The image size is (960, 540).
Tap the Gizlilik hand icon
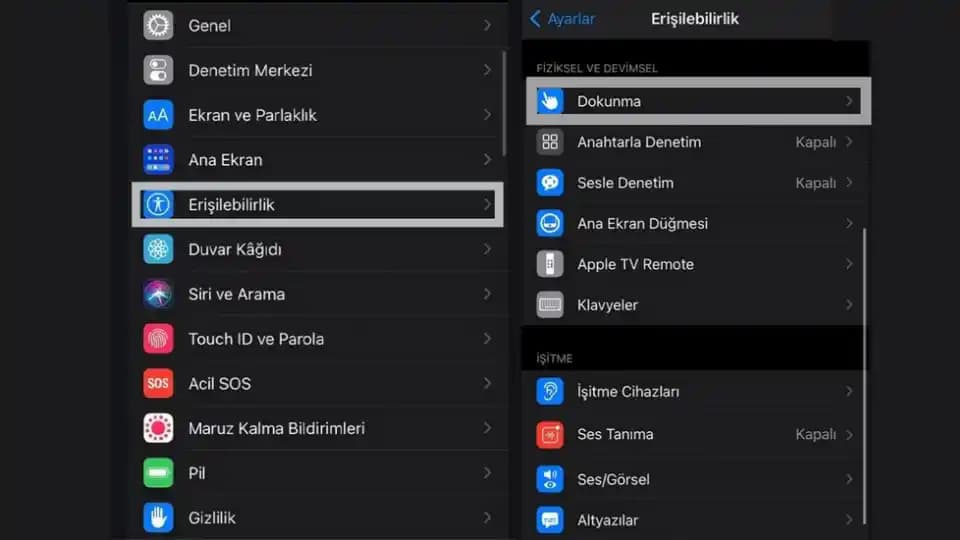point(158,517)
